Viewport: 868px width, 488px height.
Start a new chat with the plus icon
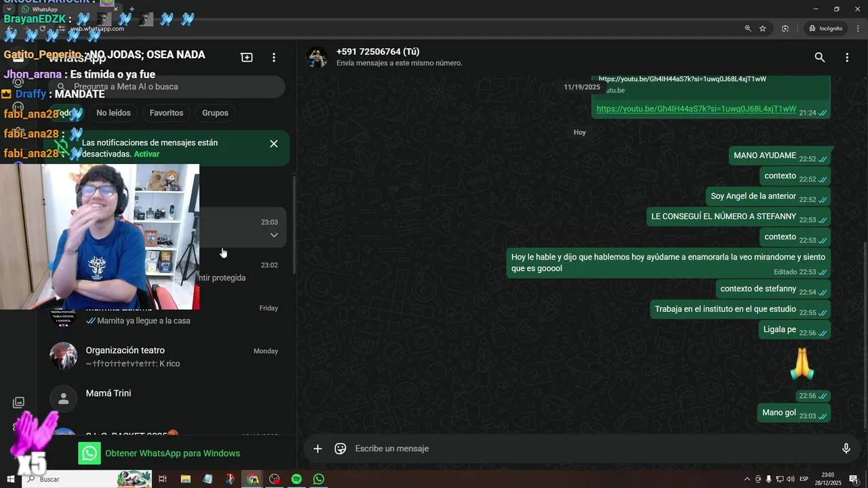247,58
